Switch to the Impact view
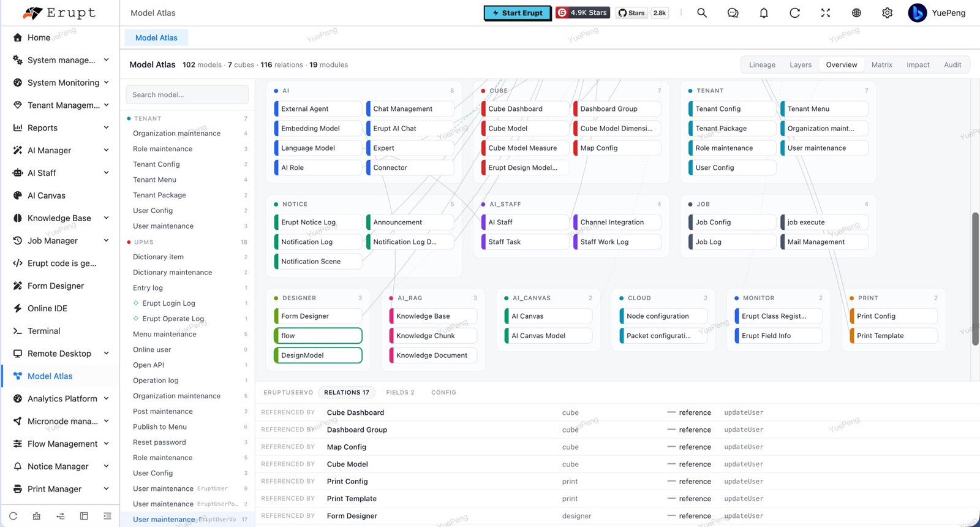This screenshot has height=527, width=980. (918, 64)
